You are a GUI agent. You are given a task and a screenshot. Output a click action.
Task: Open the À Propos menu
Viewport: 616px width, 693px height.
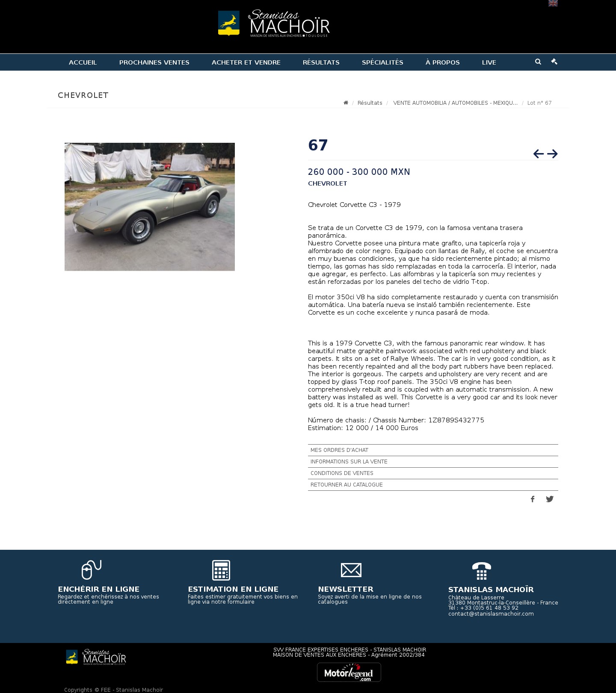click(443, 62)
